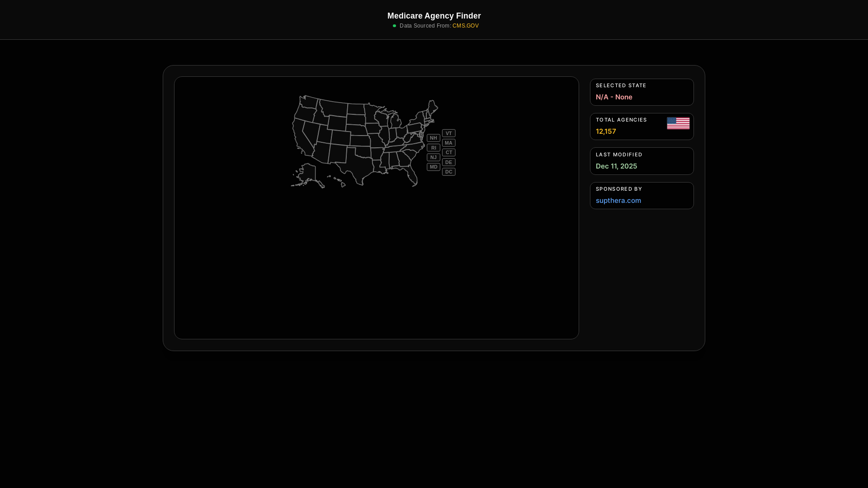
Task: Pick South Dakota on the map
Action: [356, 119]
